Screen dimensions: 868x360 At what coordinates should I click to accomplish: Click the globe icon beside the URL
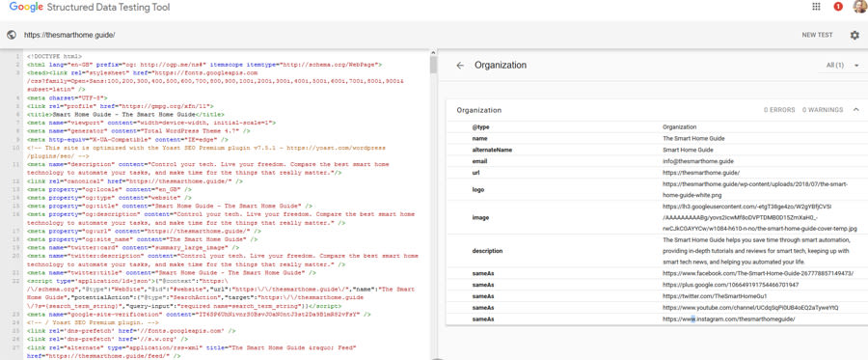click(x=12, y=35)
